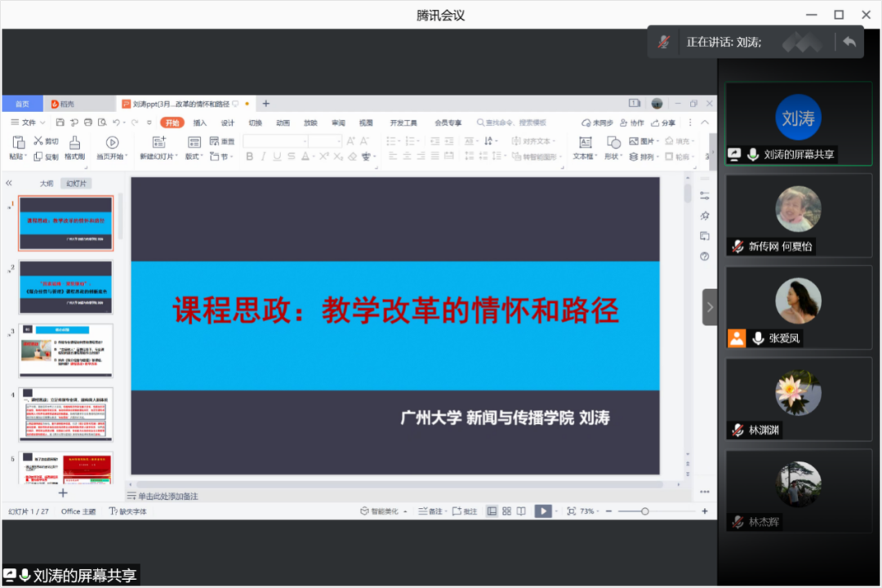This screenshot has height=588, width=882.
Task: Click the muted microphone icon in speaking bar
Action: (x=664, y=42)
